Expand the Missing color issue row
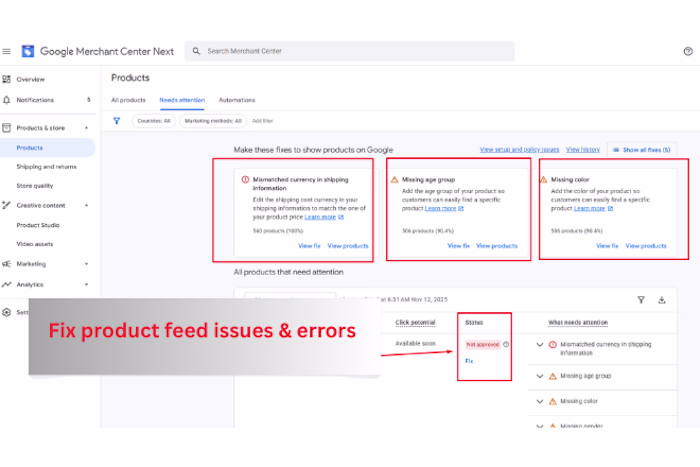This screenshot has height=467, width=700. tap(540, 401)
